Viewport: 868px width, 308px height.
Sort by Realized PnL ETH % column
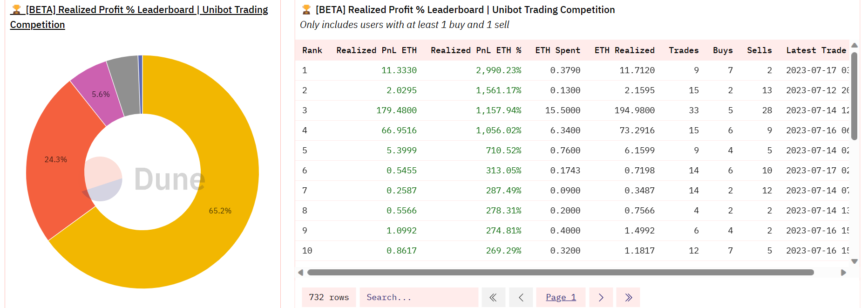click(475, 50)
